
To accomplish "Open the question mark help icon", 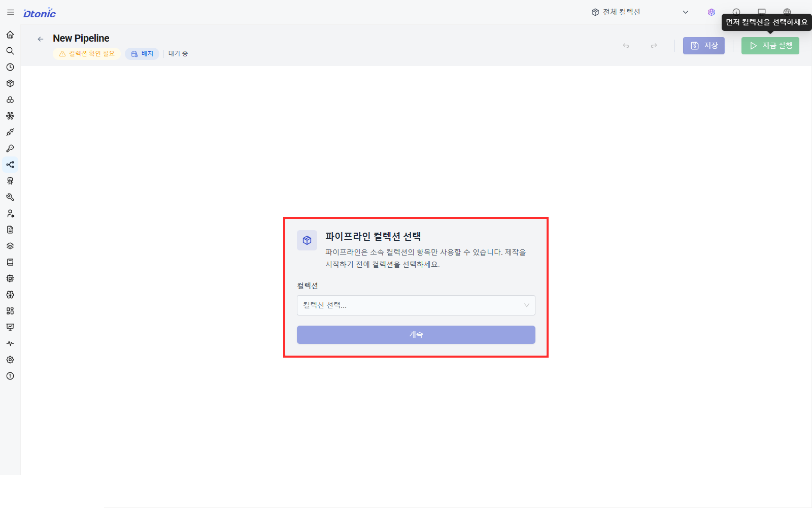I will pos(10,376).
